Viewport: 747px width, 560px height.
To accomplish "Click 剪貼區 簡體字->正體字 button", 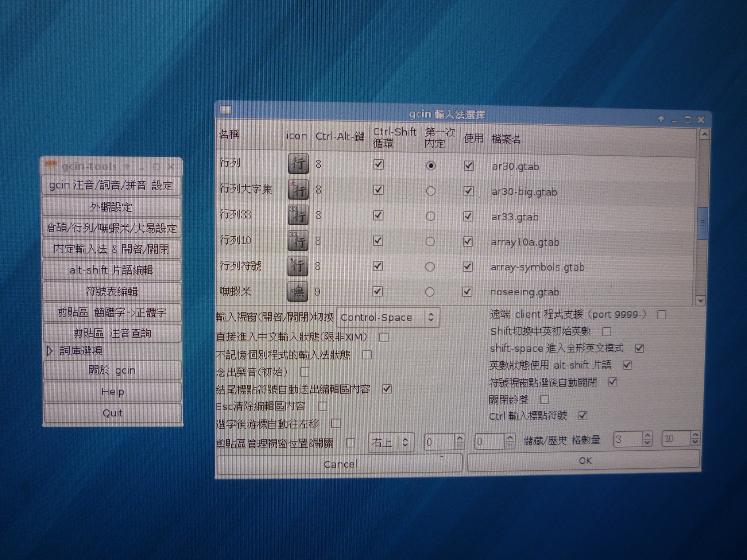I will [112, 312].
